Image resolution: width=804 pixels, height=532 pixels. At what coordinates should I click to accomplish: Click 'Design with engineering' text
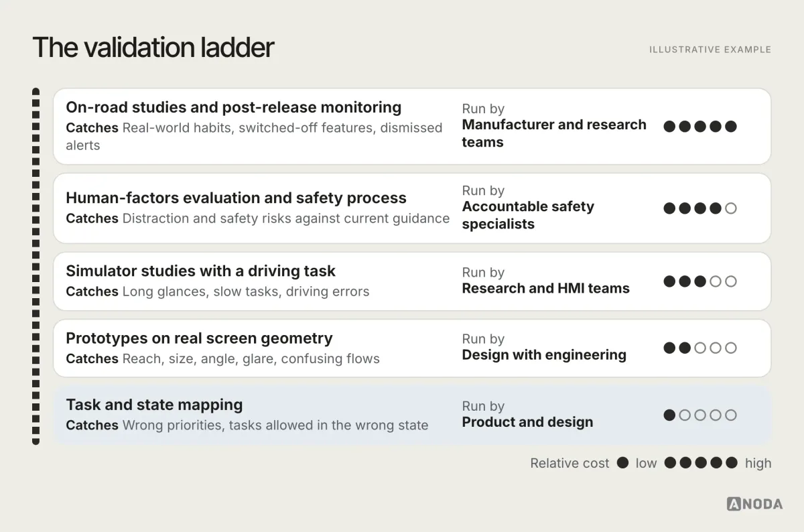click(544, 355)
